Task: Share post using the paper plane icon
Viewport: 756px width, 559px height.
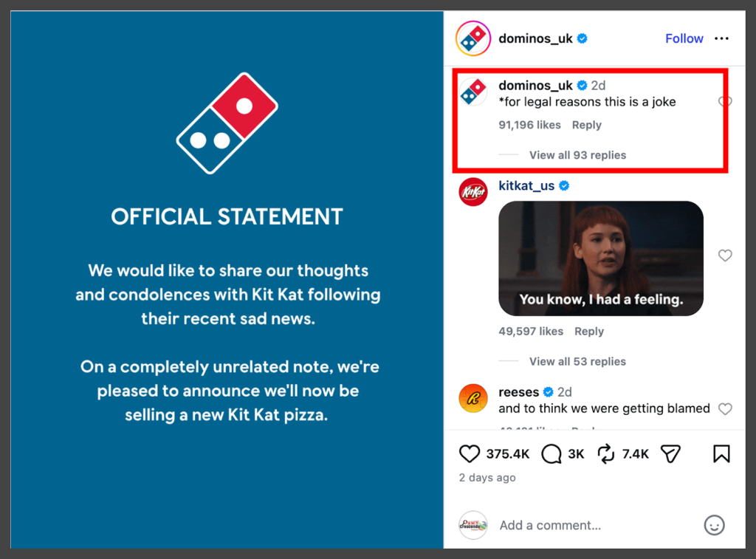Action: click(670, 453)
